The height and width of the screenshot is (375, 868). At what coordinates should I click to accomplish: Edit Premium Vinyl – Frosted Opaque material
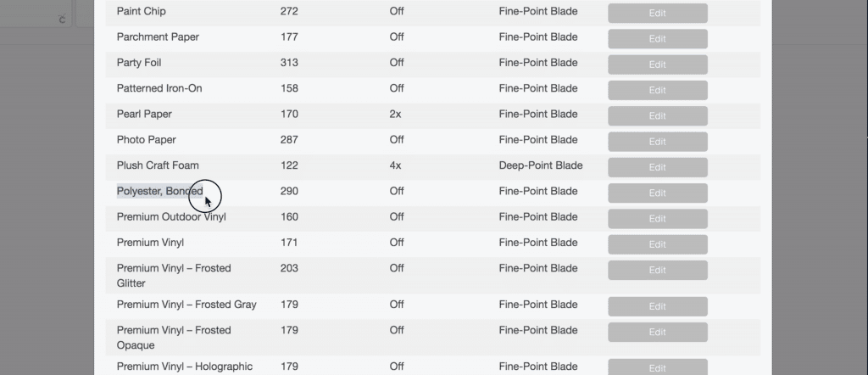point(657,332)
